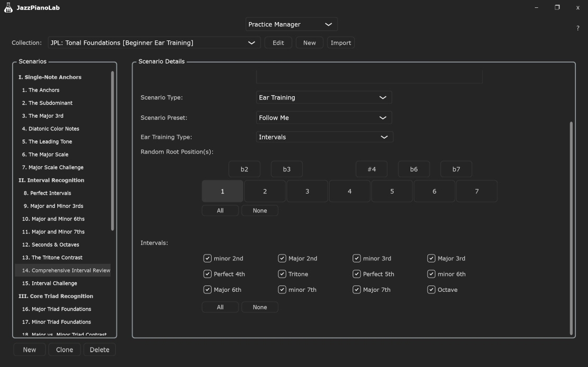The width and height of the screenshot is (588, 367).
Task: Toggle root position #4
Action: coord(372,169)
